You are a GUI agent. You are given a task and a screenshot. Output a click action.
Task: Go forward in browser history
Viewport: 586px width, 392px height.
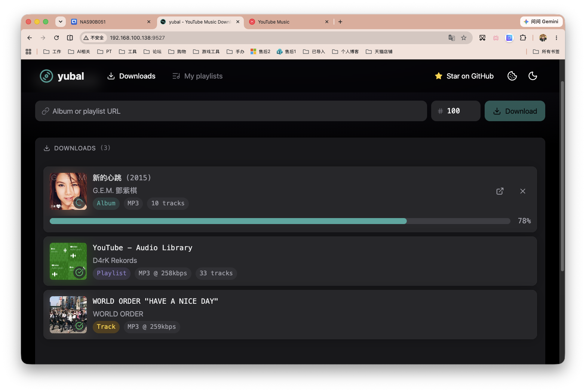[43, 38]
